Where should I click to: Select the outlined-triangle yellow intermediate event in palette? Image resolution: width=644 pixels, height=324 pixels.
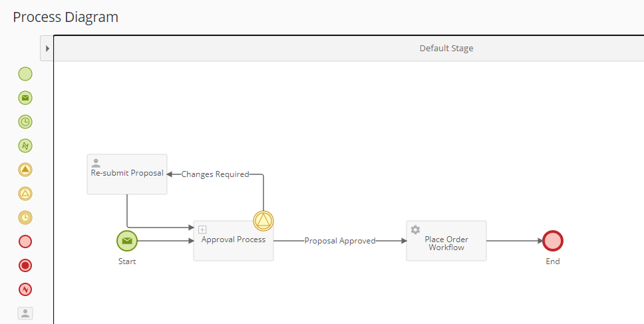(25, 194)
